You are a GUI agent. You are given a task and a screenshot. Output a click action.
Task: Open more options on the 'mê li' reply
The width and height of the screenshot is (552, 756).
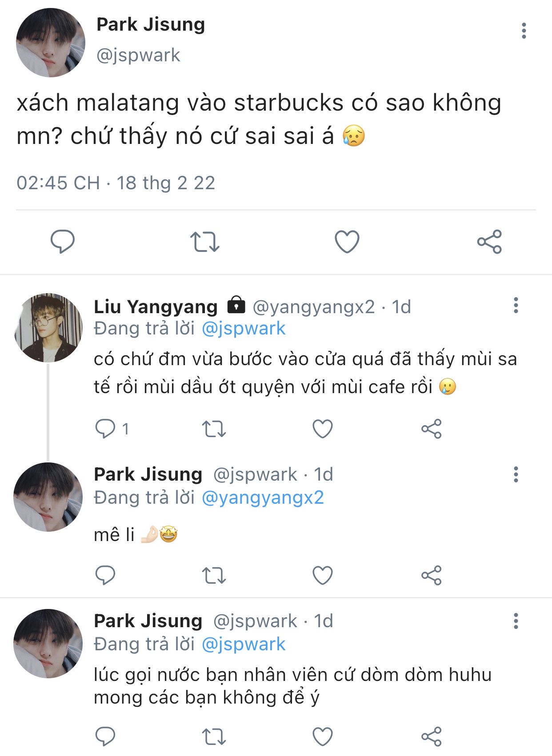tap(516, 474)
